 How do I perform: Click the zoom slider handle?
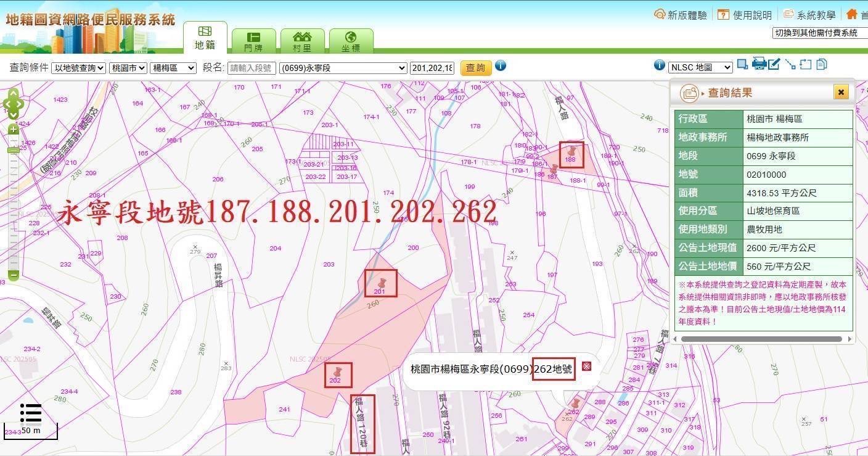click(14, 151)
